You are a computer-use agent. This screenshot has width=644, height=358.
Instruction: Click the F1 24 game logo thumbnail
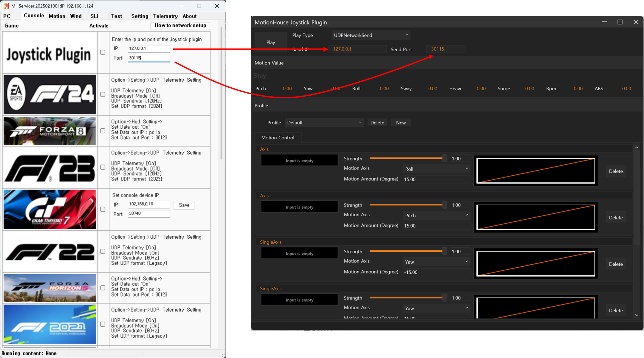click(50, 95)
